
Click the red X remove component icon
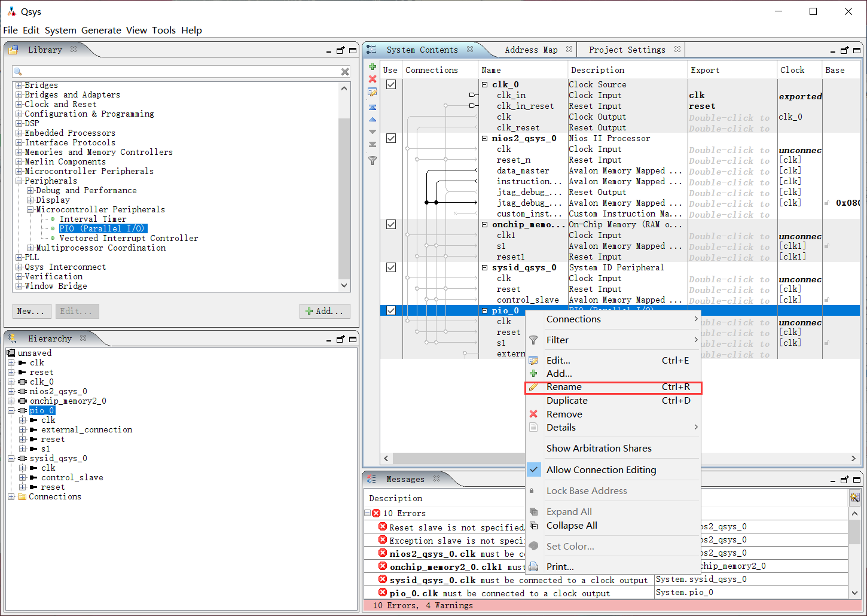pyautogui.click(x=373, y=79)
